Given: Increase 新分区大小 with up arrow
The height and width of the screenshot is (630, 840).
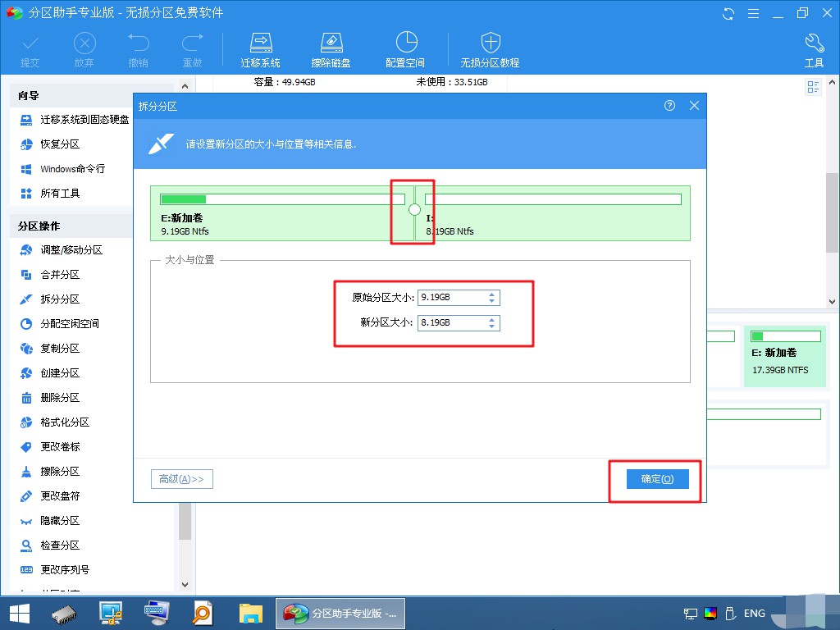Looking at the screenshot, I should 492,319.
